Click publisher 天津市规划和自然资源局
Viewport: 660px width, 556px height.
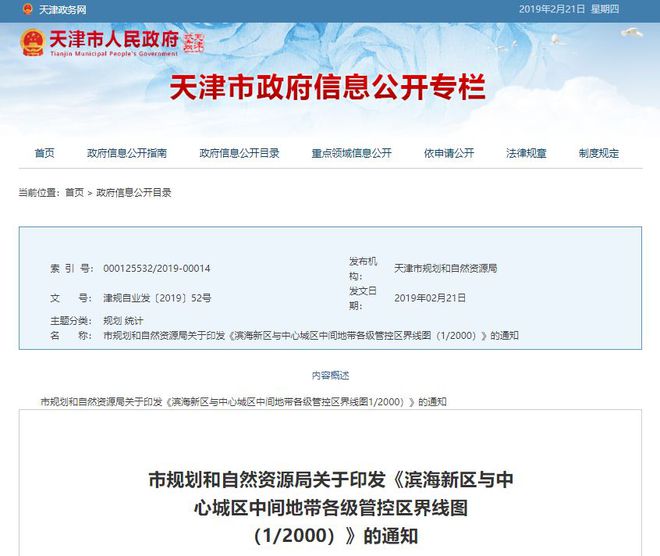446,269
